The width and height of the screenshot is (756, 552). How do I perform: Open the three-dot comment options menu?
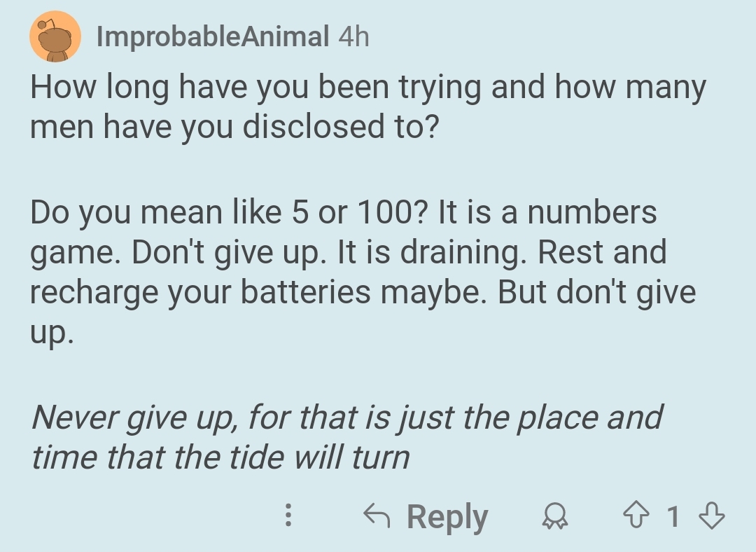pos(287,517)
